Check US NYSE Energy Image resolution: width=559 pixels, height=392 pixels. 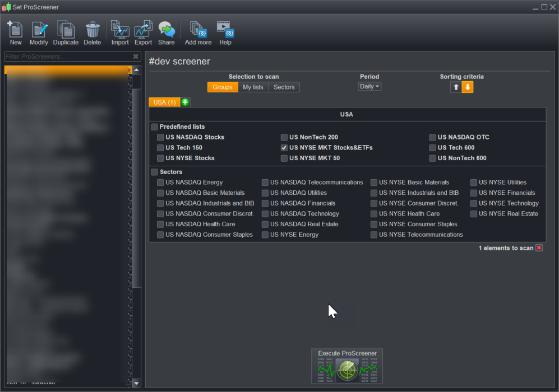pyautogui.click(x=265, y=235)
